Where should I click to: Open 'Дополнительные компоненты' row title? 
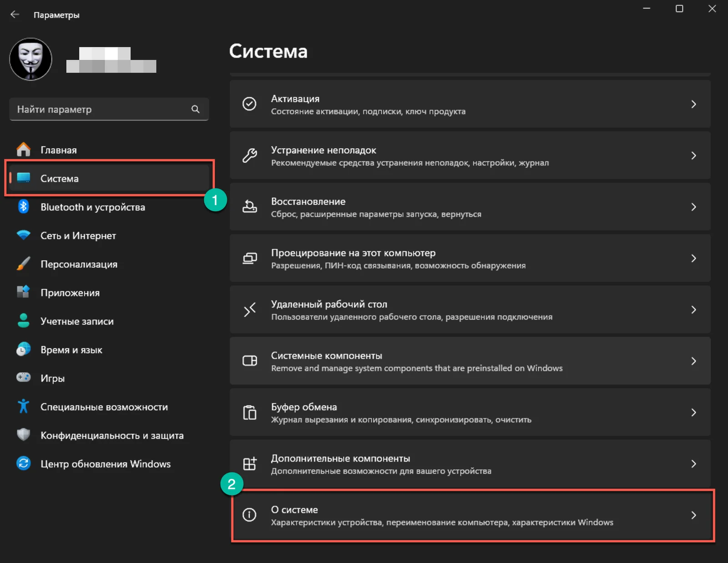[340, 458]
